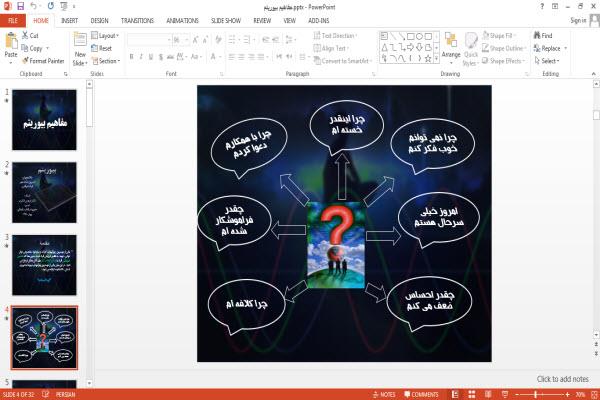Select slide 1 thumbnail
This screenshot has width=600, height=400.
44,120
